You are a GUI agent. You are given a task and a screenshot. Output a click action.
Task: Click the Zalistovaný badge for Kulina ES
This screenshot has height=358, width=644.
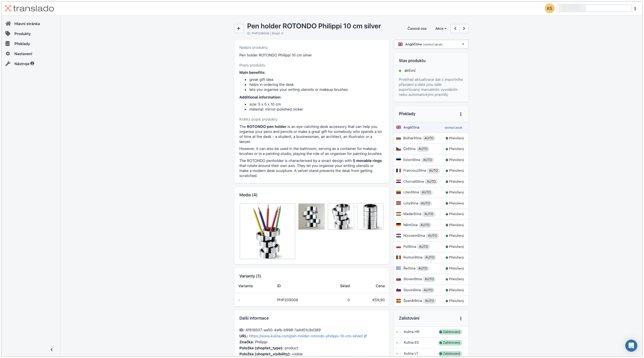pos(450,343)
